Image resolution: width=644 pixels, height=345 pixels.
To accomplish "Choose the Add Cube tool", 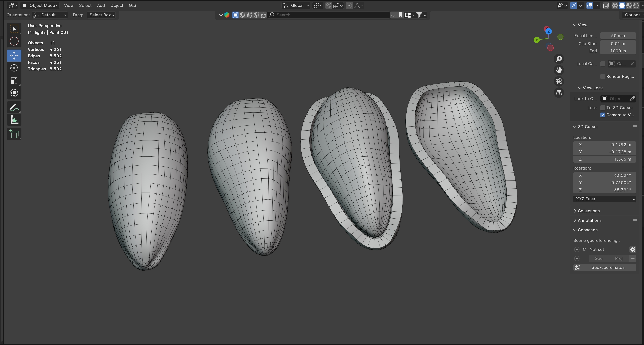I will (x=14, y=134).
